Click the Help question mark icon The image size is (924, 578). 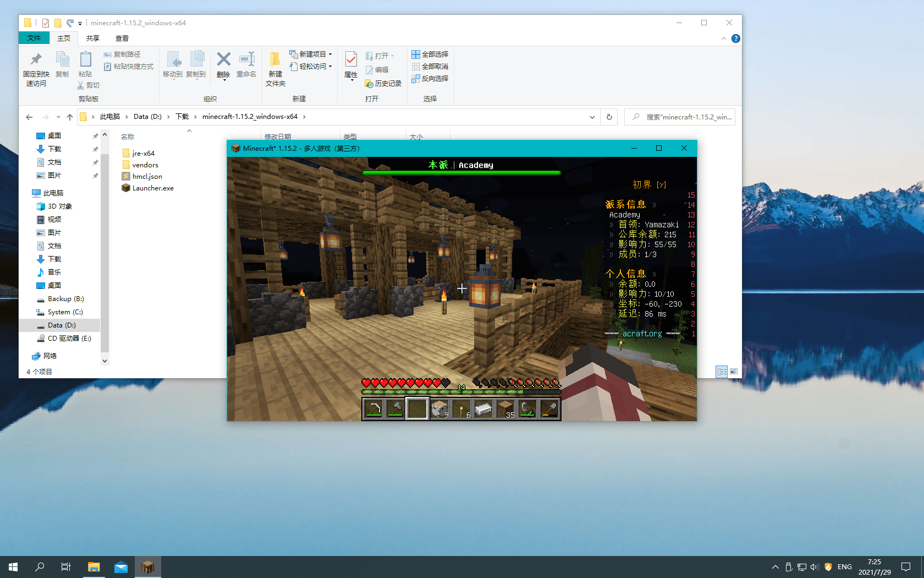click(735, 39)
